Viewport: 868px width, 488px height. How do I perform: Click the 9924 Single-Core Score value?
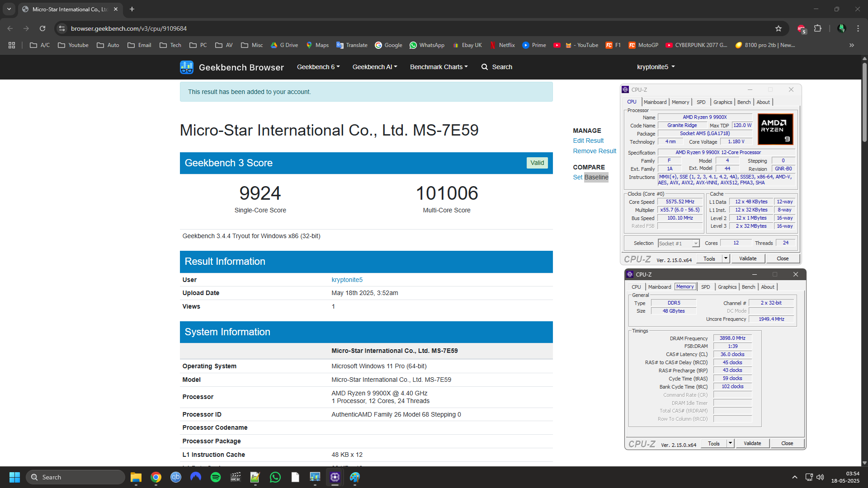tap(260, 193)
